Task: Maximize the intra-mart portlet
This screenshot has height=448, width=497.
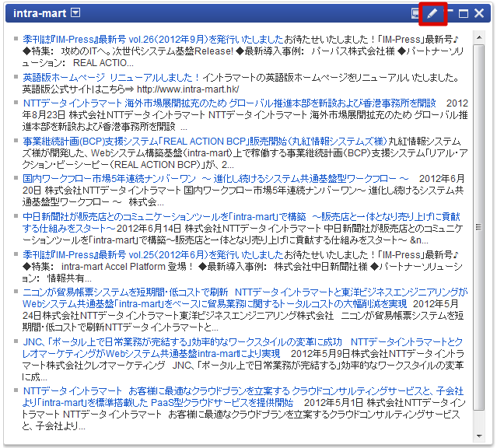Action: (464, 14)
